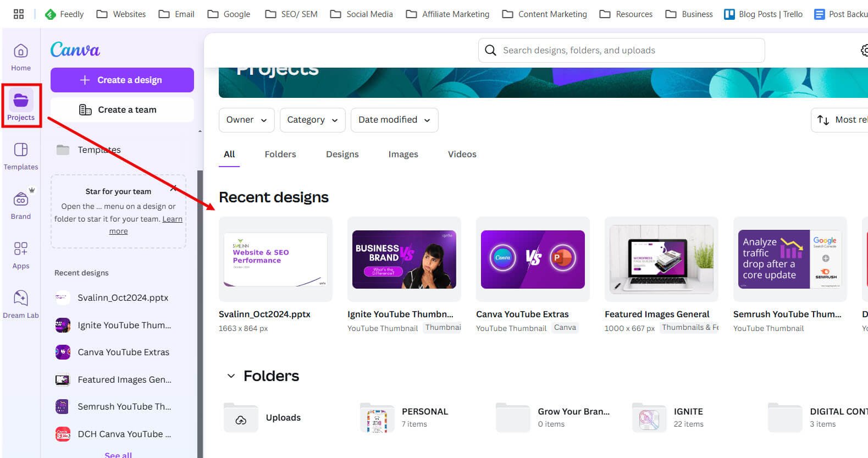Click the Create a team button
The width and height of the screenshot is (868, 458).
122,110
